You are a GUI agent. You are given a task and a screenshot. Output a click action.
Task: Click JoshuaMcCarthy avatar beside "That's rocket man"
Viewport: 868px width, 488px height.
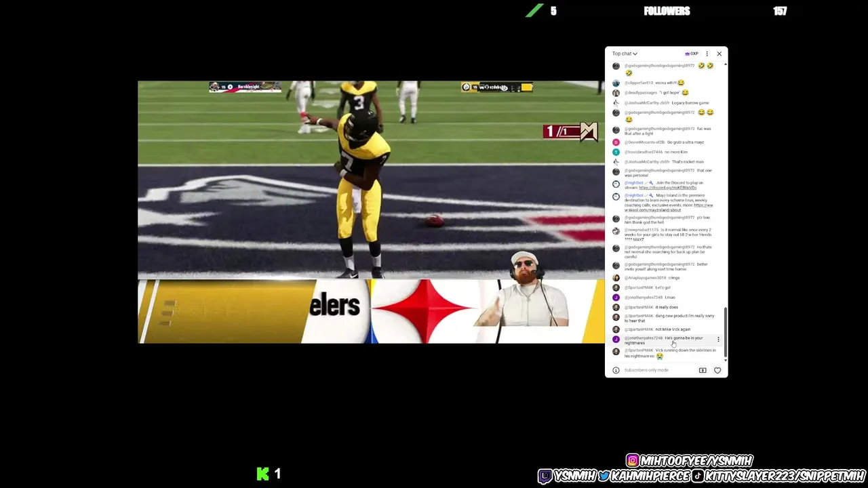coord(616,162)
